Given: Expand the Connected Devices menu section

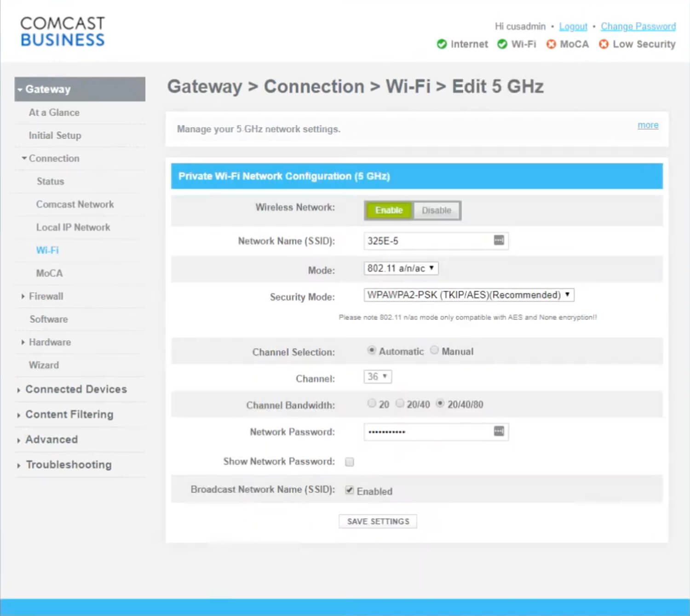Looking at the screenshot, I should click(76, 389).
